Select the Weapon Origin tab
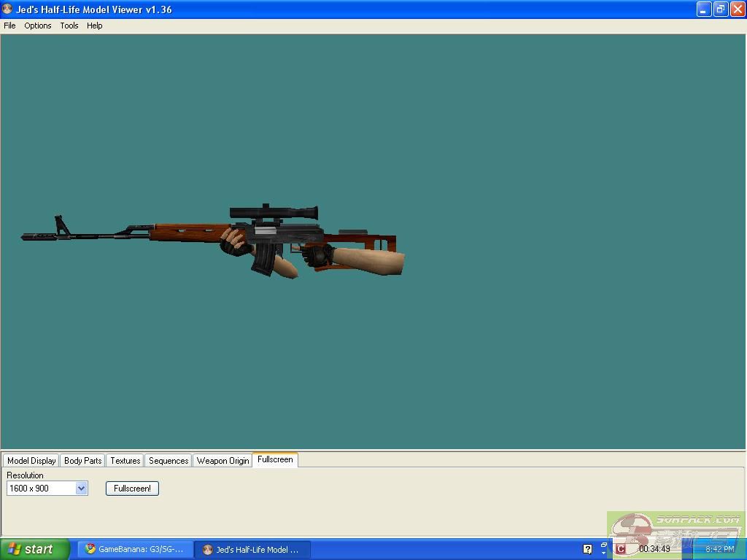 (x=223, y=461)
